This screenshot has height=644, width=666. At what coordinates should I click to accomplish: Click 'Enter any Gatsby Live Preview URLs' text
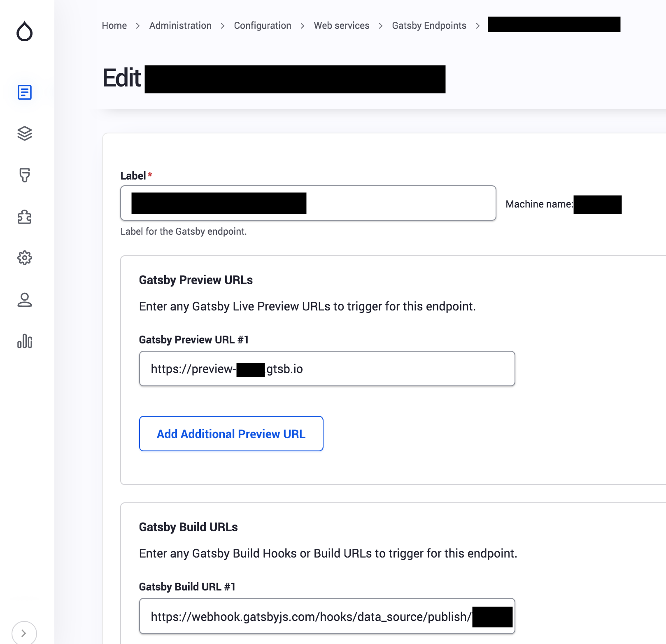tap(307, 306)
